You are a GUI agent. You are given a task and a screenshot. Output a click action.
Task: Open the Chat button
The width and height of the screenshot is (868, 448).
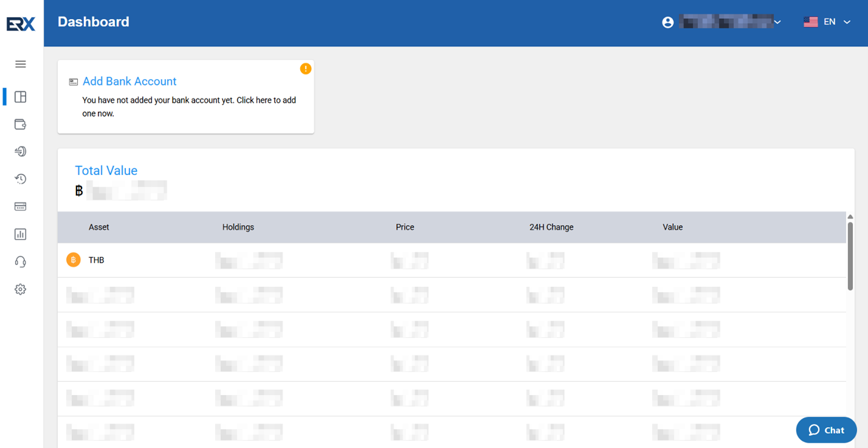click(x=826, y=430)
